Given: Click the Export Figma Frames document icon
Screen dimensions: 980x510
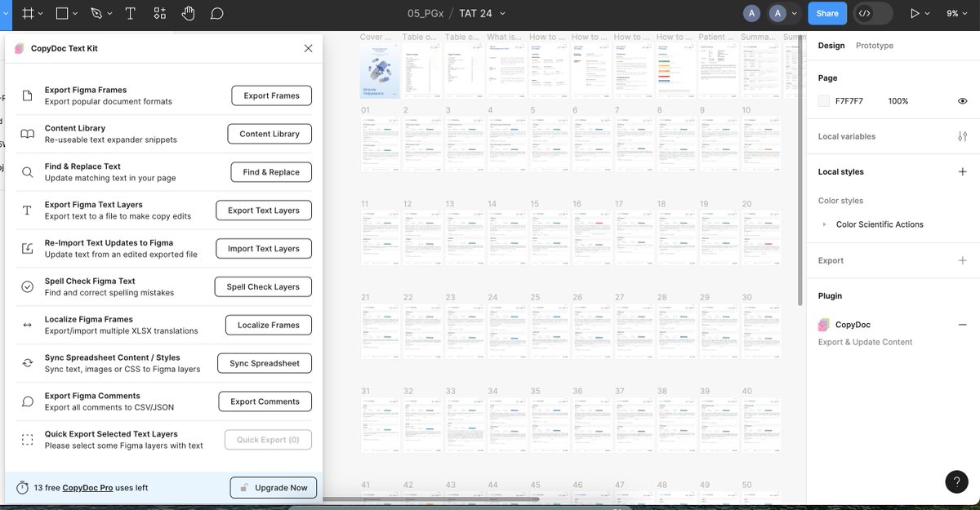Looking at the screenshot, I should 27,95.
